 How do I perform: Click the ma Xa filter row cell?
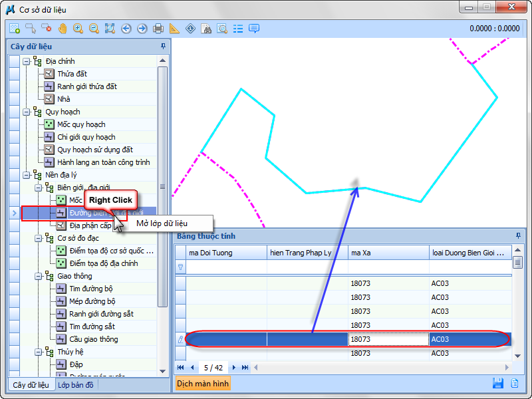(388, 267)
